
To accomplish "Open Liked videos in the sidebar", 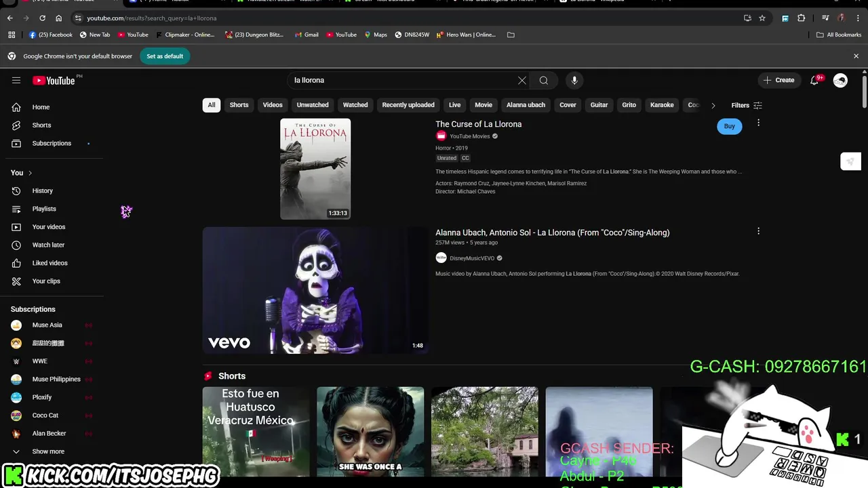I will point(52,263).
